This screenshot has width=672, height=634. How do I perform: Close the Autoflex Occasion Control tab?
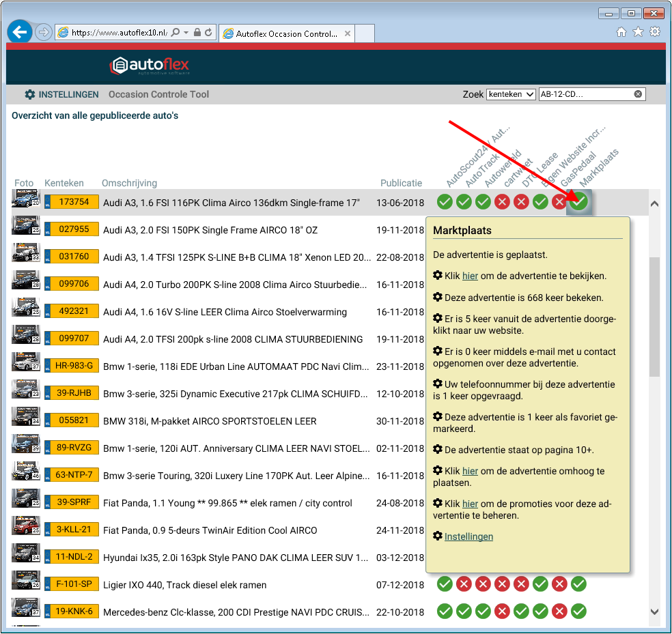(x=348, y=33)
